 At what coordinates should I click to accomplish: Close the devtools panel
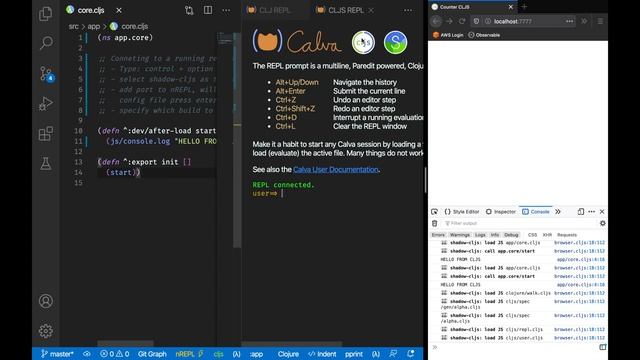click(x=602, y=211)
